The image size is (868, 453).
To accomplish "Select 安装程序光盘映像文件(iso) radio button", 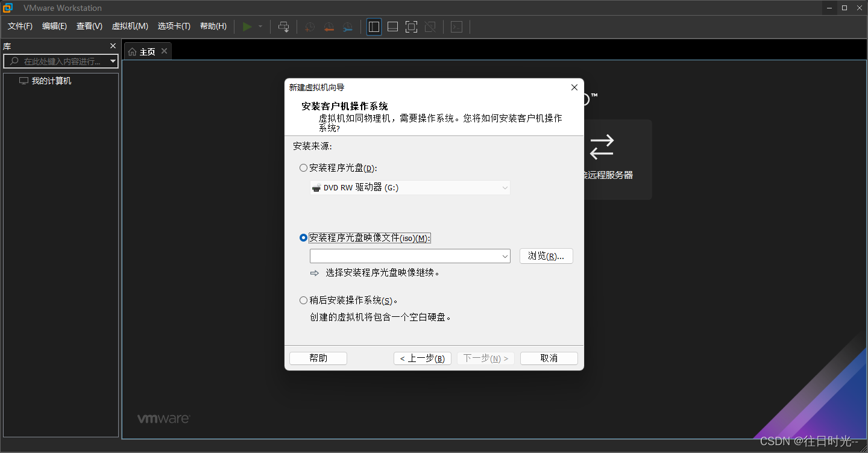I will [x=303, y=238].
